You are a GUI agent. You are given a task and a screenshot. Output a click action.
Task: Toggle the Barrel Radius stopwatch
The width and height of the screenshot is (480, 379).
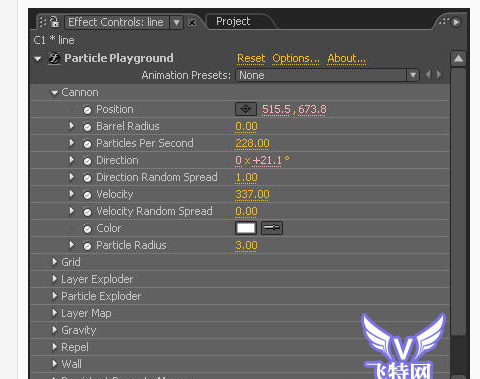click(87, 127)
